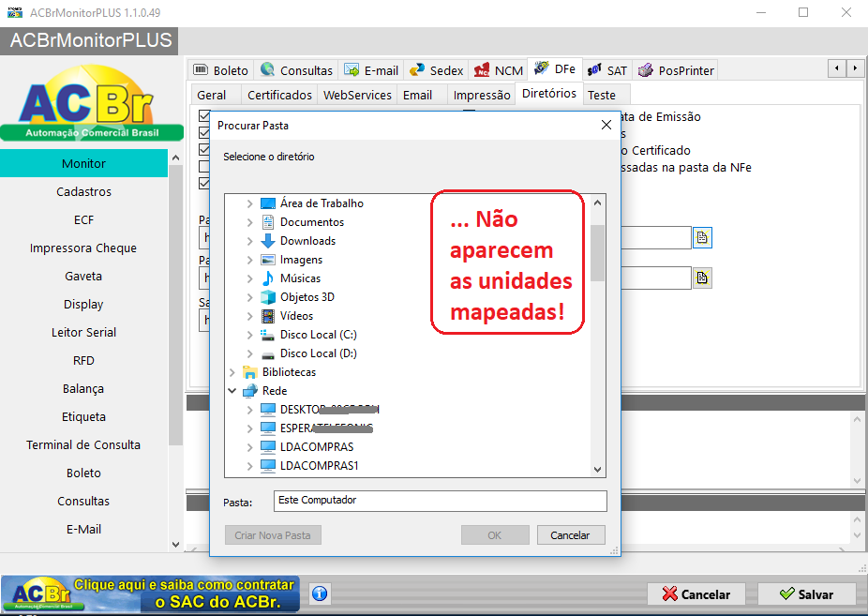Expand the Downloads node
Viewport: 868px width, 616px height.
coord(249,241)
